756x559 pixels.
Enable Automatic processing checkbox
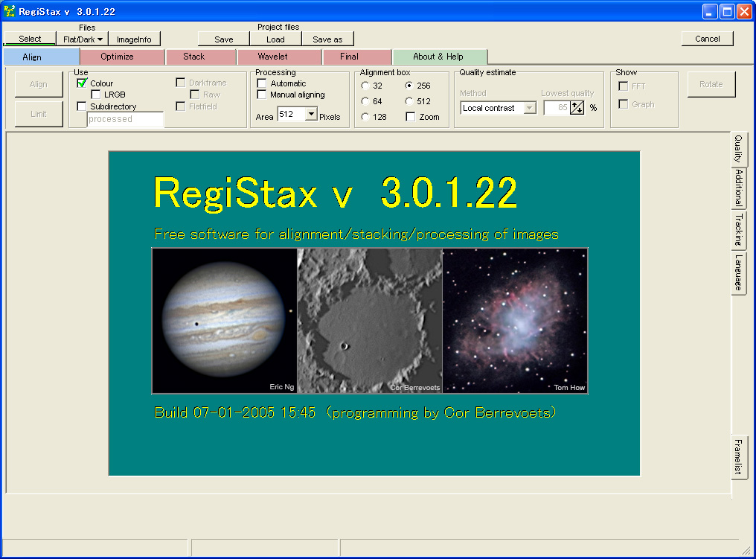point(262,83)
